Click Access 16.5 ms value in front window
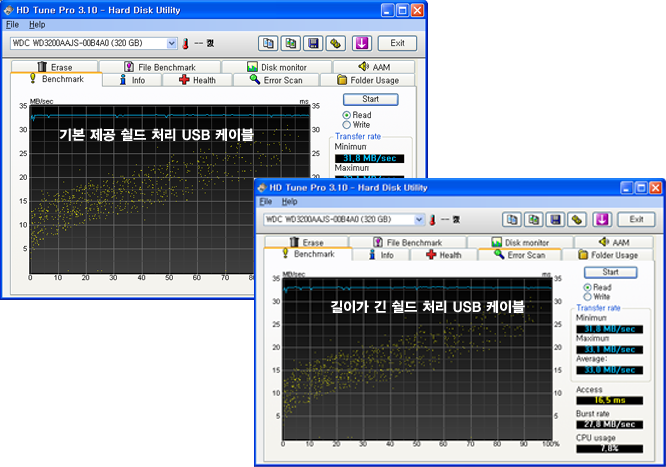Viewport: 666px width, 467px height. pyautogui.click(x=610, y=400)
